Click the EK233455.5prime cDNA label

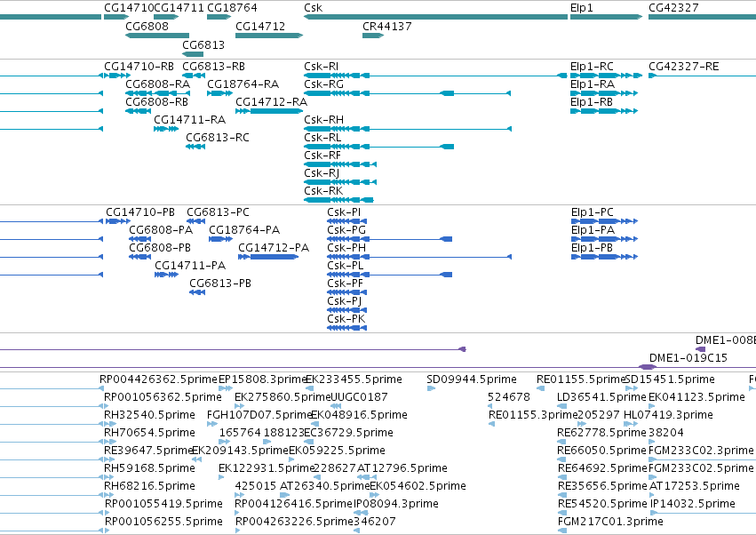click(354, 379)
